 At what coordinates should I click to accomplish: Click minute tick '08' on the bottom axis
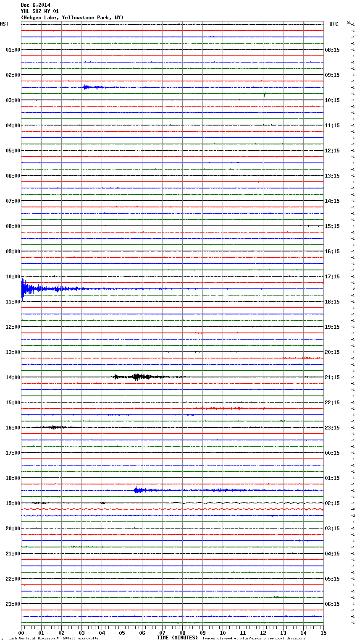182,633
